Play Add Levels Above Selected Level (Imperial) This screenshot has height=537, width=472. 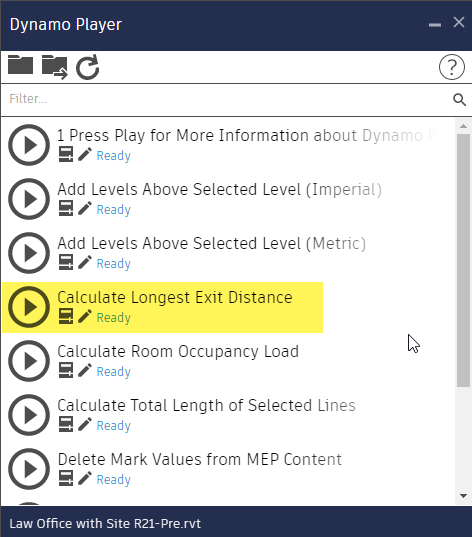click(29, 199)
